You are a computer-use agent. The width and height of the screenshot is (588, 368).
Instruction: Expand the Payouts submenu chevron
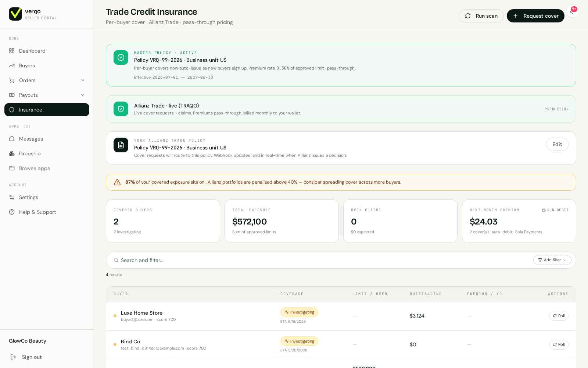coord(83,95)
